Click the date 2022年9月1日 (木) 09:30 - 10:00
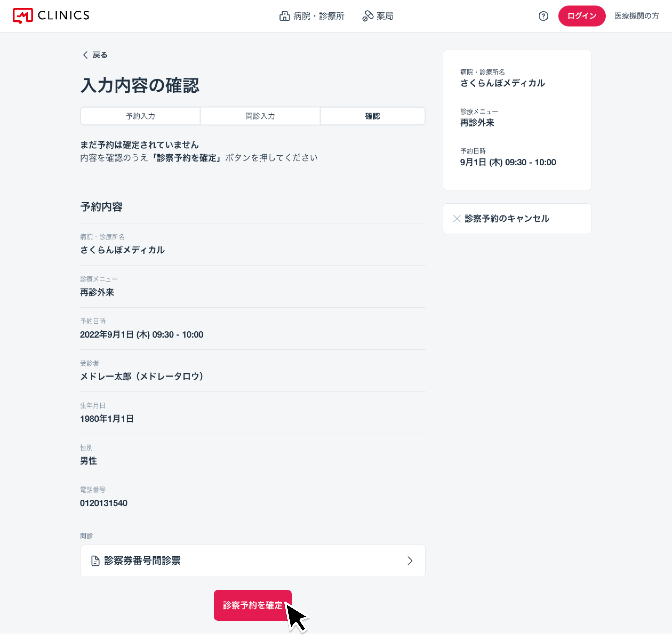This screenshot has width=672, height=636. click(x=141, y=335)
